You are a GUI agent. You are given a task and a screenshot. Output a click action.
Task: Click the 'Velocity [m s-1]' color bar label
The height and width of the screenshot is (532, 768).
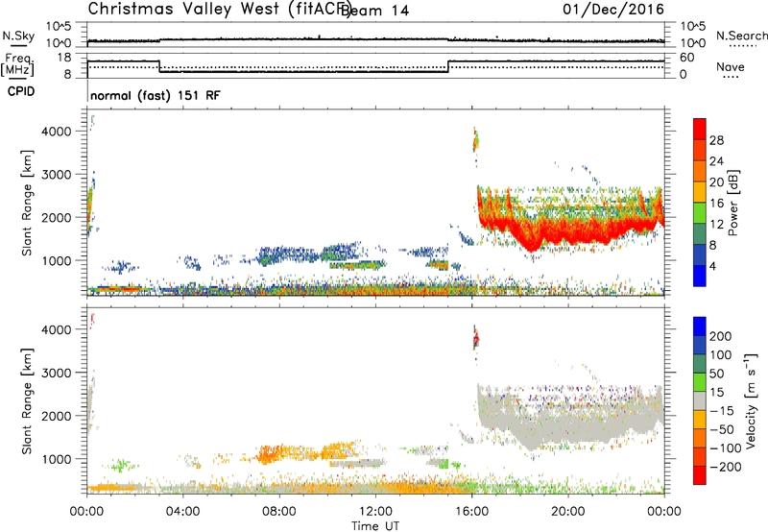coord(751,400)
